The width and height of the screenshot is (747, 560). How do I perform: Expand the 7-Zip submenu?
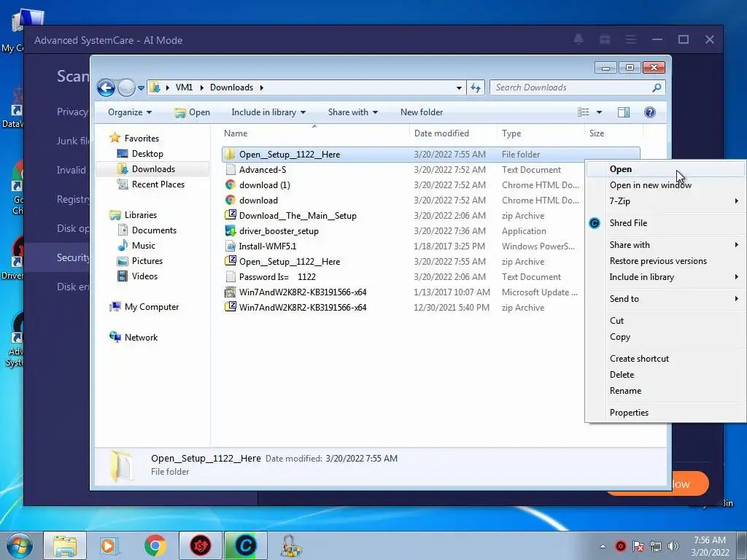click(x=665, y=201)
